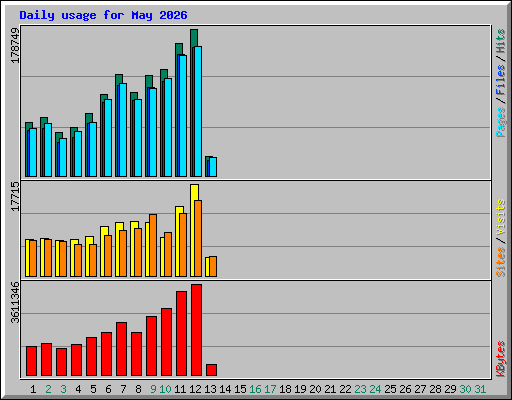512x400 pixels.
Task: Click the 3611346 y-axis value
Action: tap(15, 302)
